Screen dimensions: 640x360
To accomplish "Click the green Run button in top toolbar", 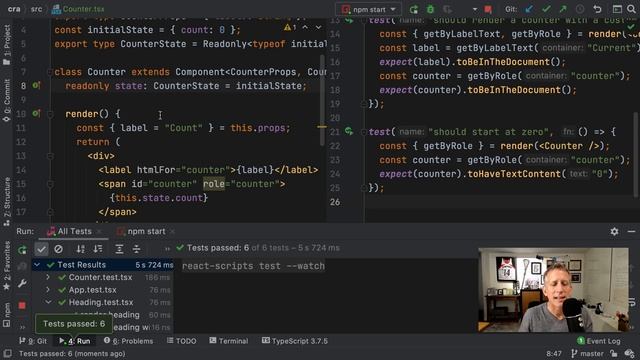I will coord(414,9).
